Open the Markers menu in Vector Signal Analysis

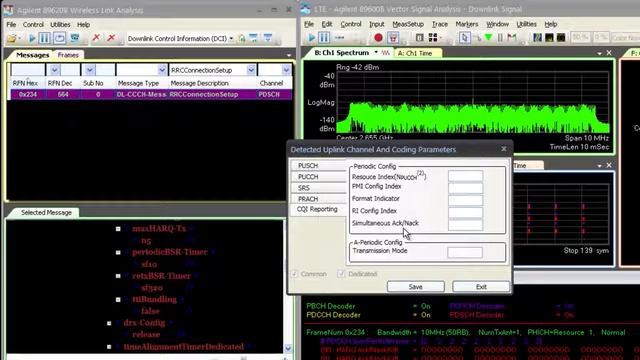pos(467,24)
